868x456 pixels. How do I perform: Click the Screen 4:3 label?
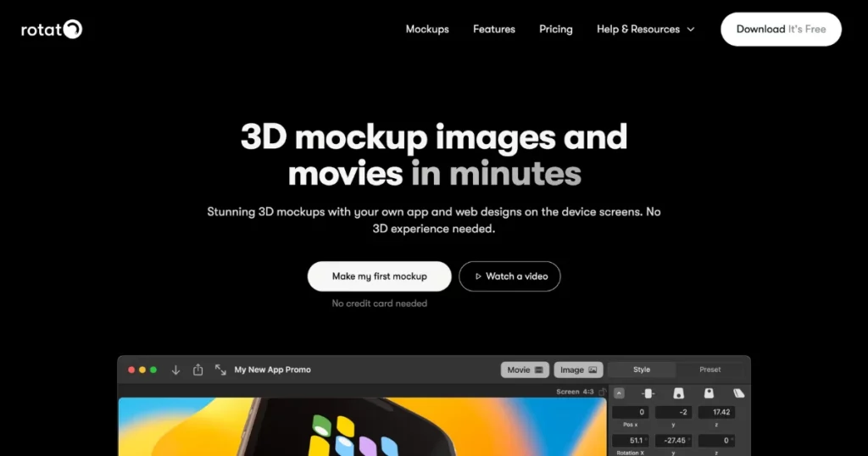(x=575, y=392)
